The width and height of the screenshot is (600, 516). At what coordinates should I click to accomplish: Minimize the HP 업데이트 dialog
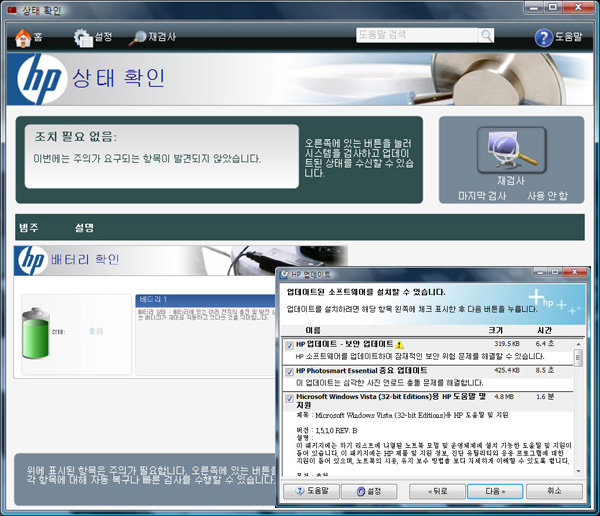pos(540,272)
